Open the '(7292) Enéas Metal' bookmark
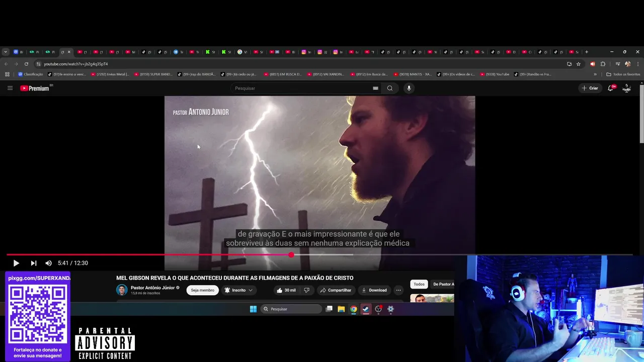Viewport: 644px width, 362px height. pos(110,74)
